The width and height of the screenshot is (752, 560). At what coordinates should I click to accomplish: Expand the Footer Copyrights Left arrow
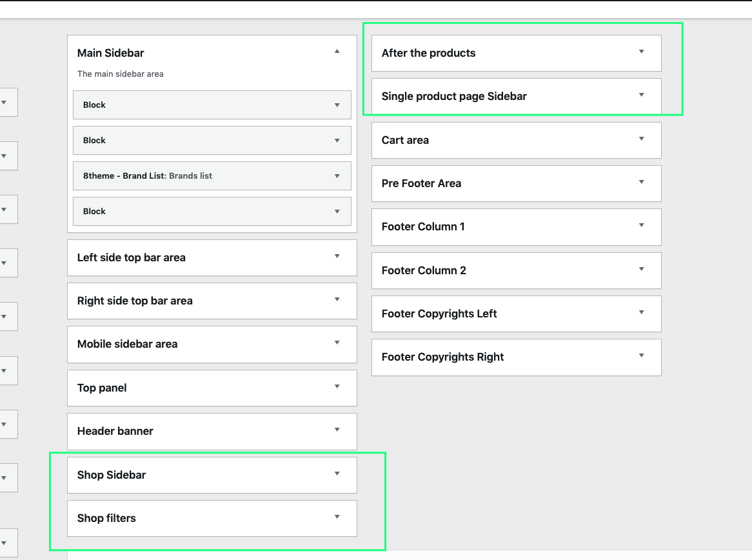tap(641, 312)
